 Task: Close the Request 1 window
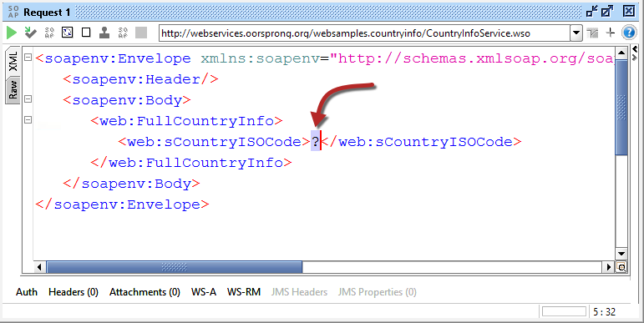tap(629, 11)
